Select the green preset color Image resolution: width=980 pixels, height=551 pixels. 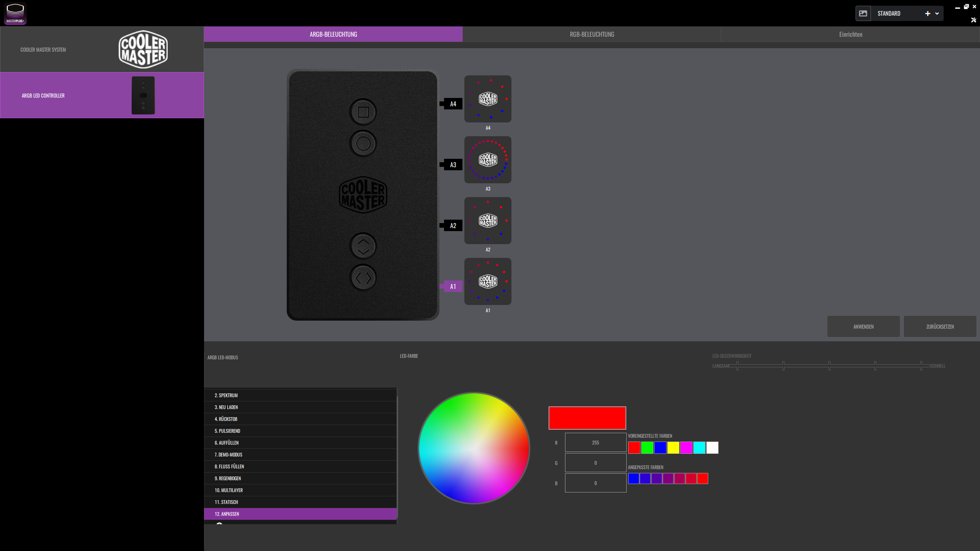coord(647,448)
